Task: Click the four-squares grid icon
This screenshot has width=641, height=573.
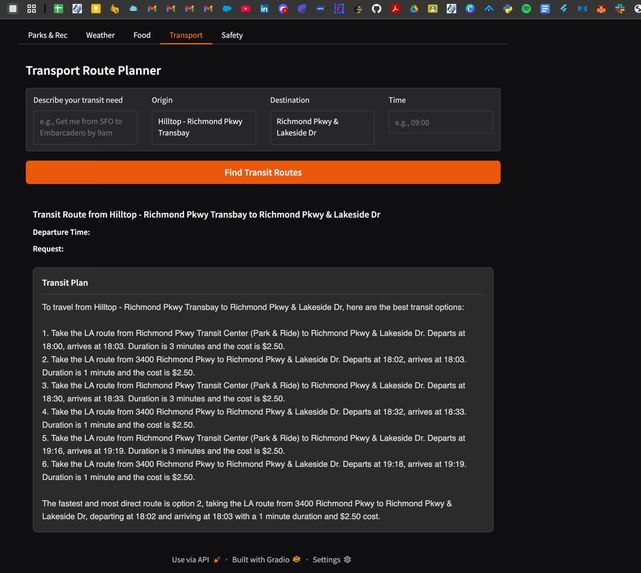Action: 31,9
